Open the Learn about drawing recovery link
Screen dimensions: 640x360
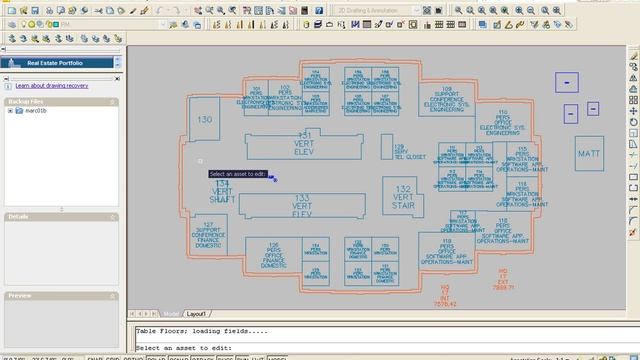point(52,86)
